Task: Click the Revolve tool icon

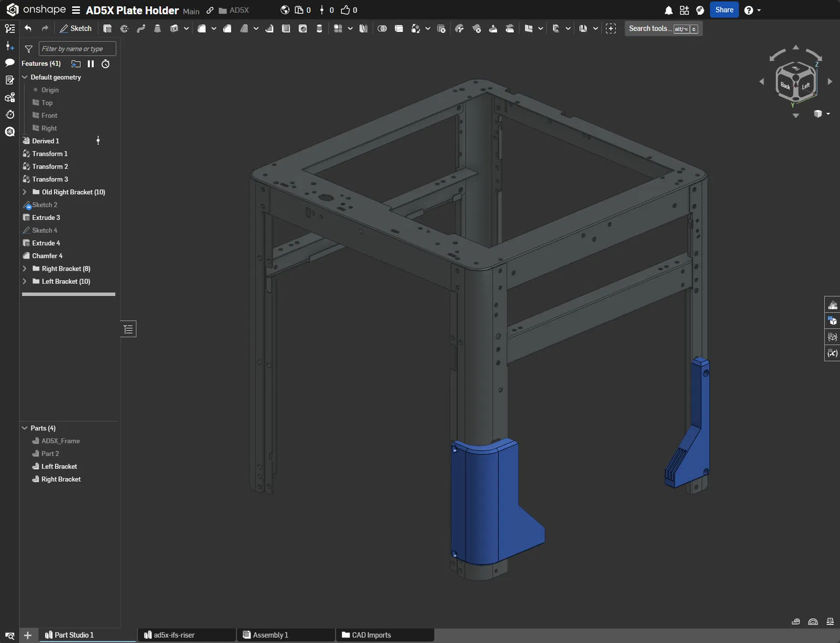Action: coord(124,28)
